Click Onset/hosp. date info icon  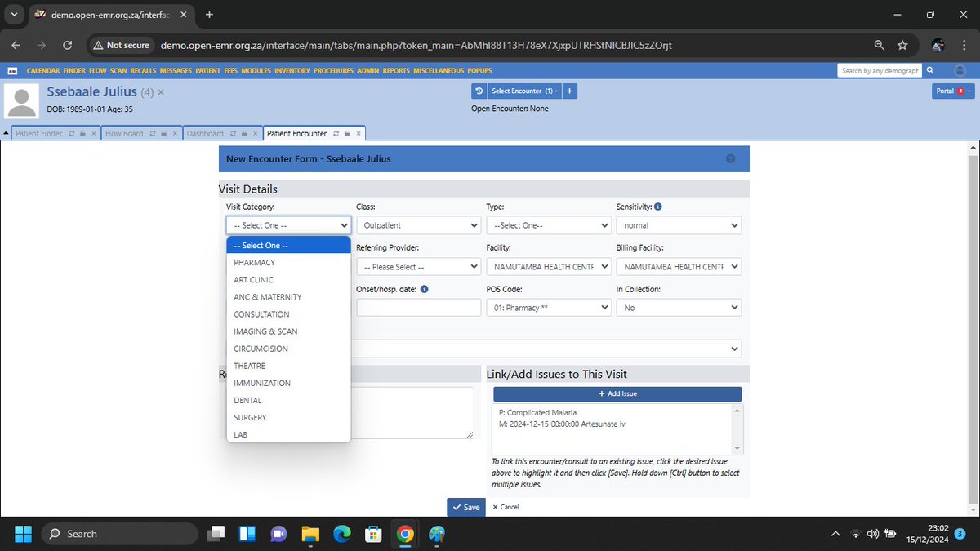click(x=425, y=289)
